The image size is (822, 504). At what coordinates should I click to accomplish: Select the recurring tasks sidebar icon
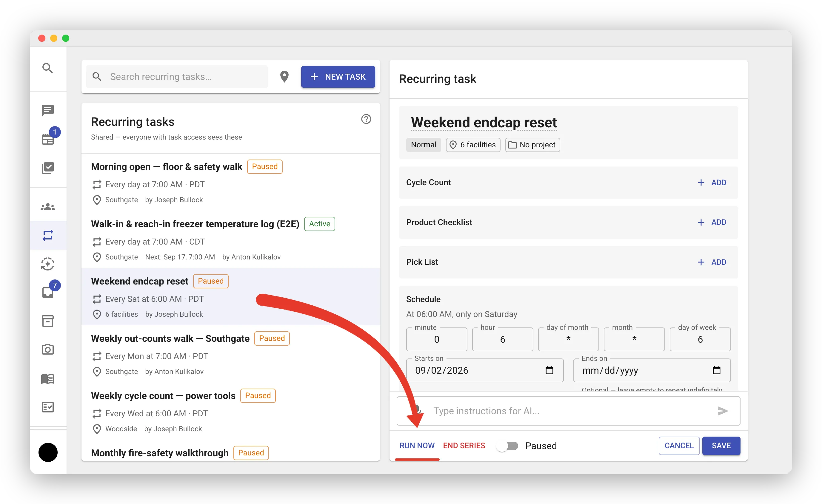click(48, 235)
